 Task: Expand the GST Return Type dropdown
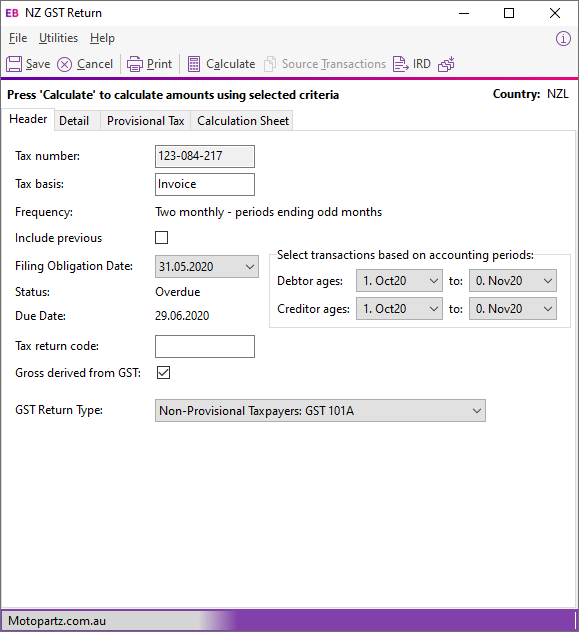(320, 411)
